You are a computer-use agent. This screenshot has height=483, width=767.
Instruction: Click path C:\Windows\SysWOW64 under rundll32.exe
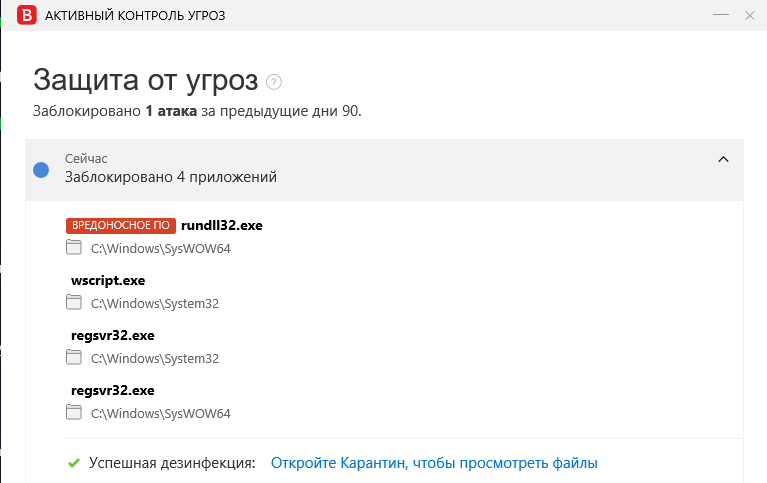[x=160, y=249]
